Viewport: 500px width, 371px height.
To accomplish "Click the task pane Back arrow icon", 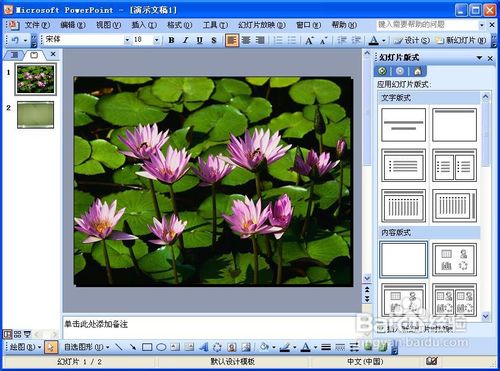I will coord(382,71).
